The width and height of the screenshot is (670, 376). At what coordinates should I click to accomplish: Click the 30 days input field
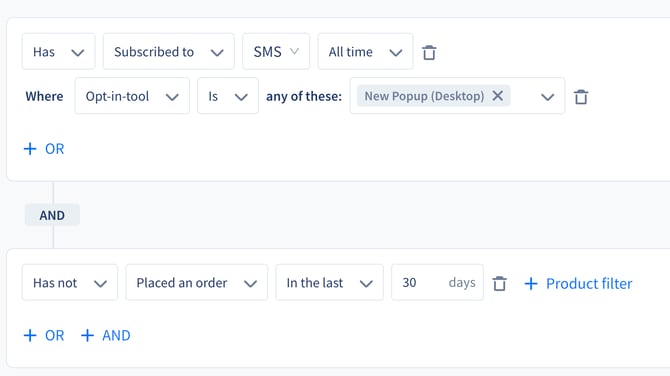[437, 282]
